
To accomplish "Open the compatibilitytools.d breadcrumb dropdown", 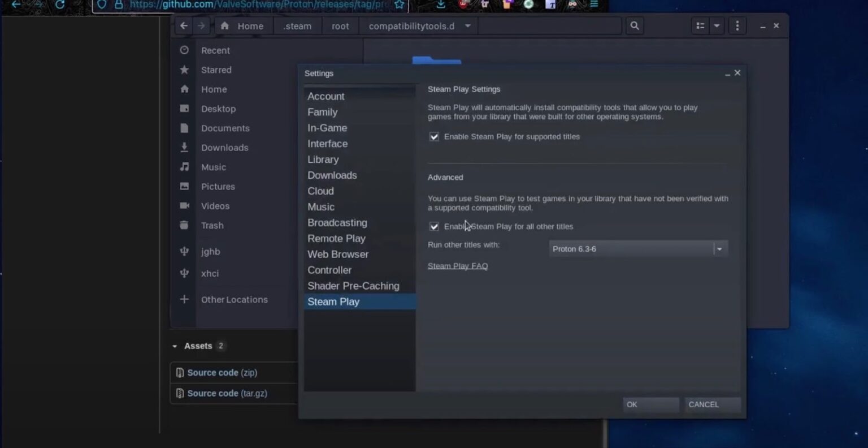I will (x=467, y=25).
